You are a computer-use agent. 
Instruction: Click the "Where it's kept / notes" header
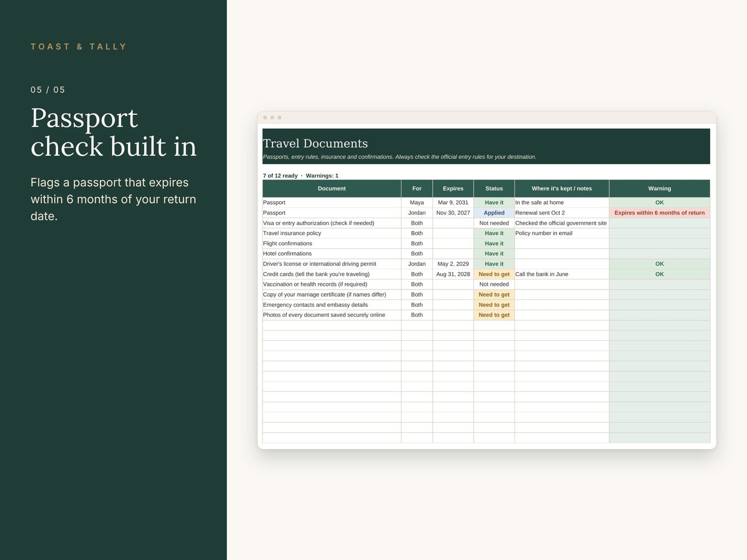pyautogui.click(x=562, y=188)
